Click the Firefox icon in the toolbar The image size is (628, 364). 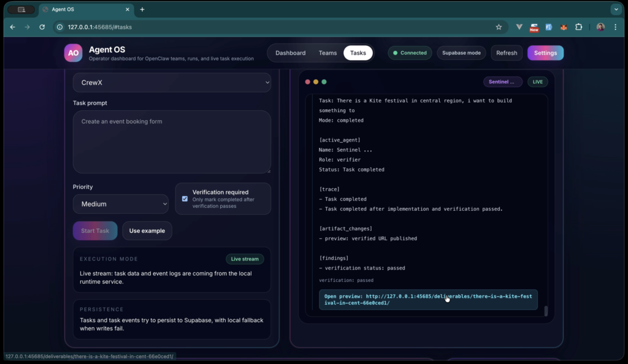click(564, 27)
